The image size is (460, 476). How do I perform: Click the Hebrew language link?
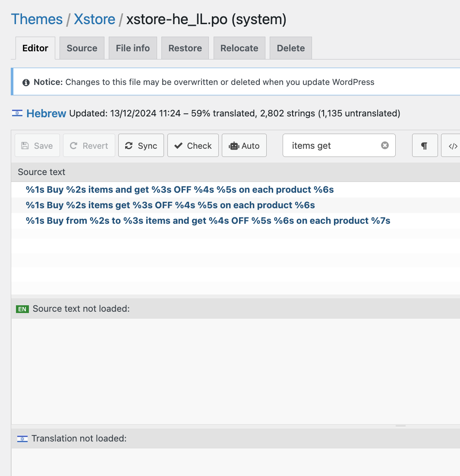[x=46, y=113]
